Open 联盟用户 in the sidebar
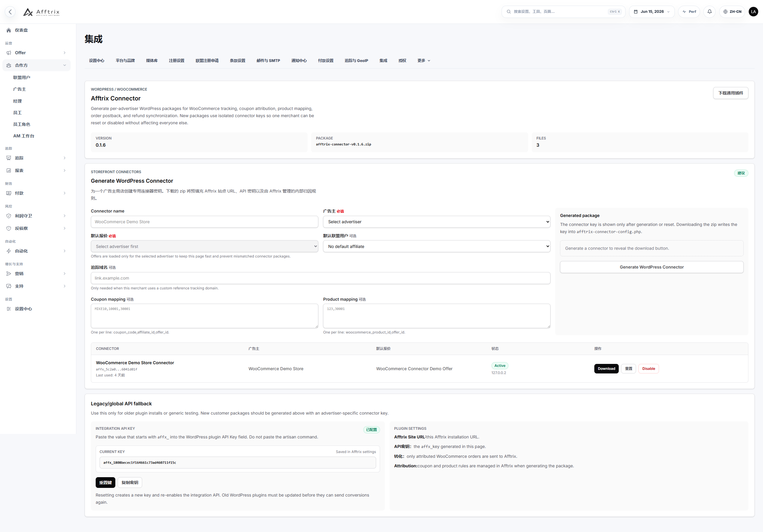 21,78
